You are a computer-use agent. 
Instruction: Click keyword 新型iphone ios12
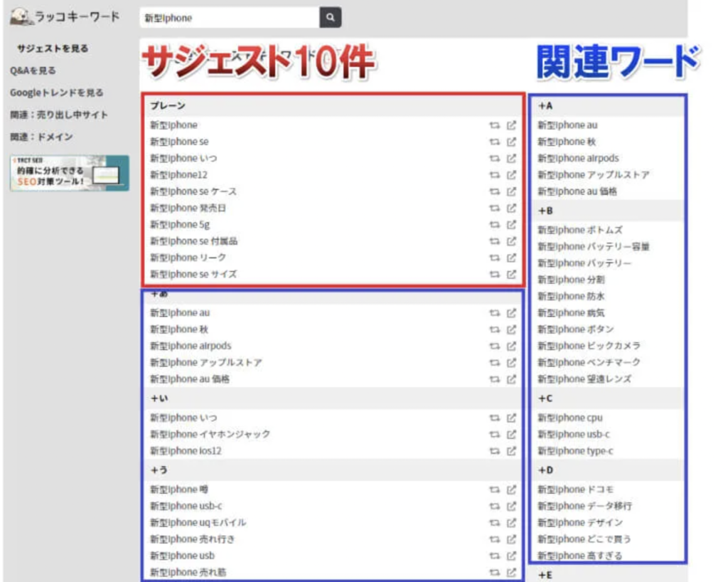[x=186, y=451]
